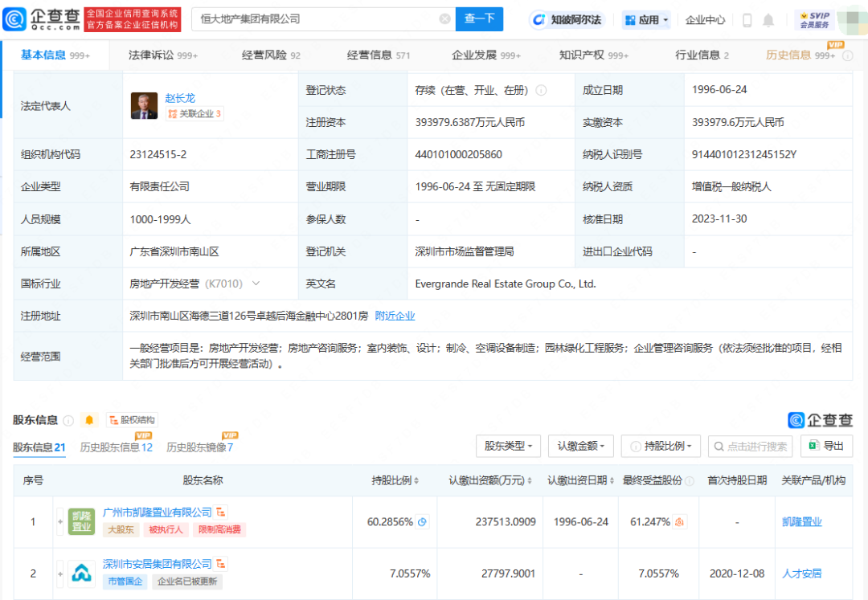
Task: Click the Qcc.com logo
Action: coord(42,18)
